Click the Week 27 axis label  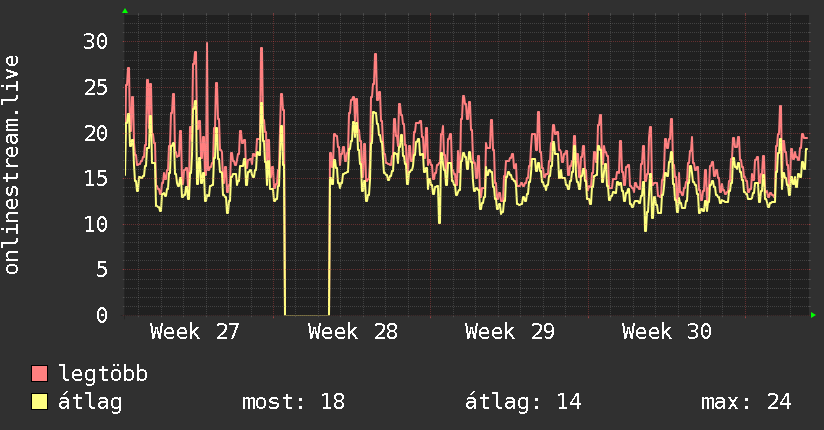(x=194, y=332)
